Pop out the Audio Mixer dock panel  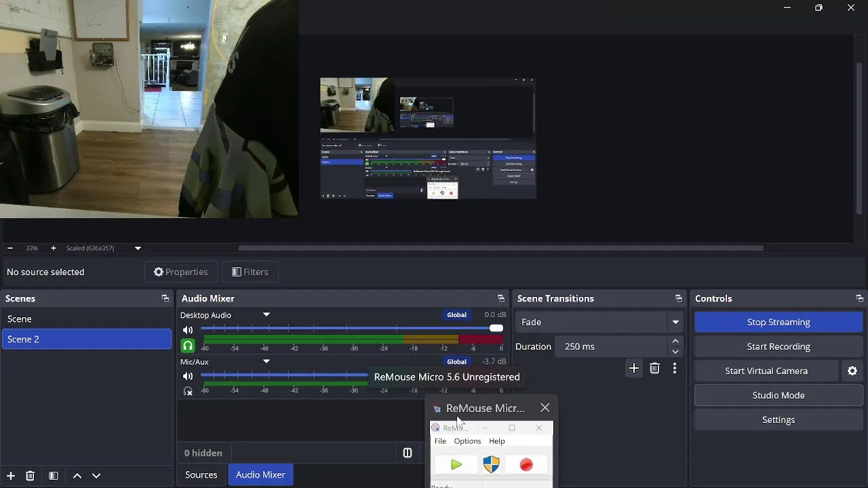pos(501,298)
